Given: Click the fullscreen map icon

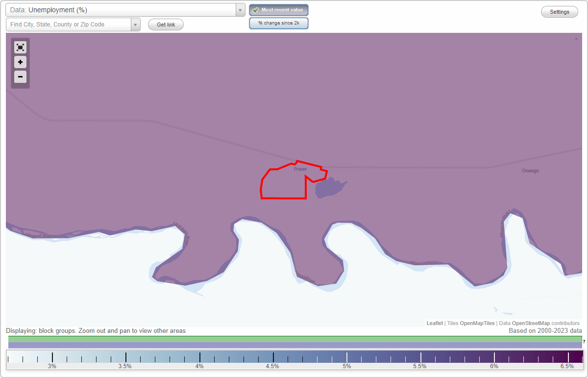Looking at the screenshot, I should (20, 48).
